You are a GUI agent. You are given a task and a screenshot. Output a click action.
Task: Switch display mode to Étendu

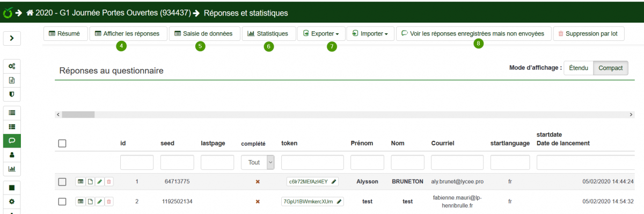(579, 68)
